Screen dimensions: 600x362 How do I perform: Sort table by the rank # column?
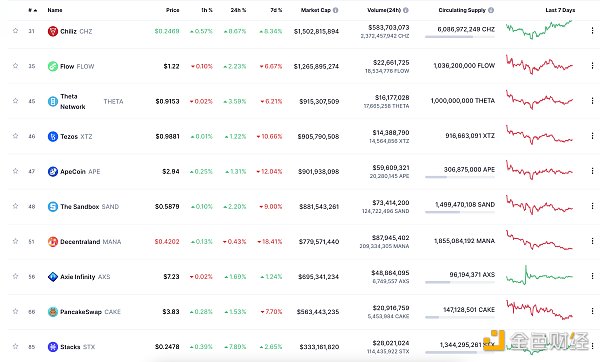[33, 10]
